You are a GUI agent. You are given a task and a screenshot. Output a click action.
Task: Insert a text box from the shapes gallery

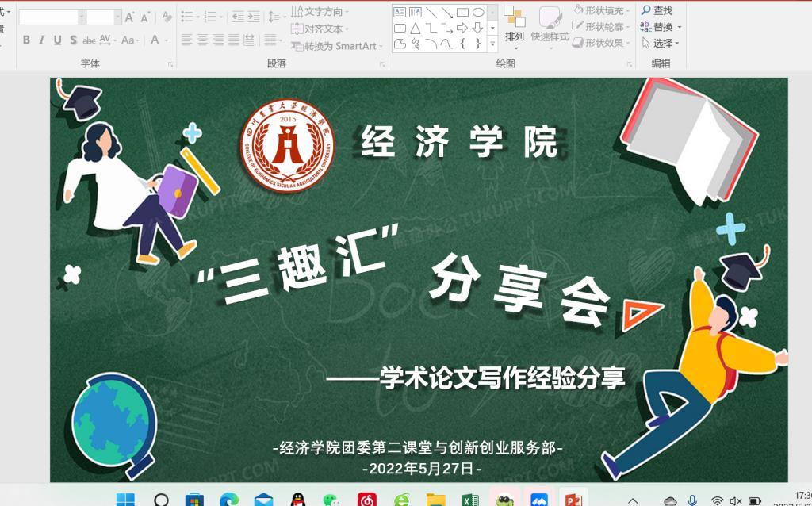pos(400,12)
